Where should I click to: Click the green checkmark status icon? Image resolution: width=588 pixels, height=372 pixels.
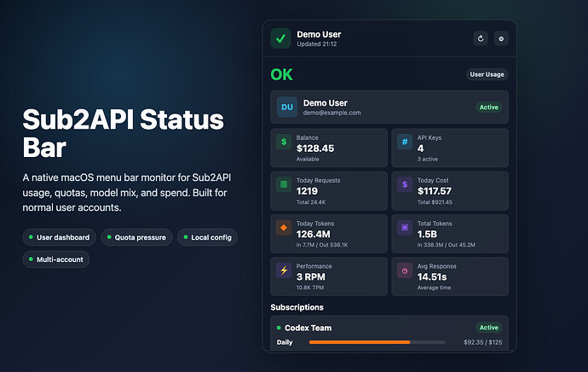[280, 38]
